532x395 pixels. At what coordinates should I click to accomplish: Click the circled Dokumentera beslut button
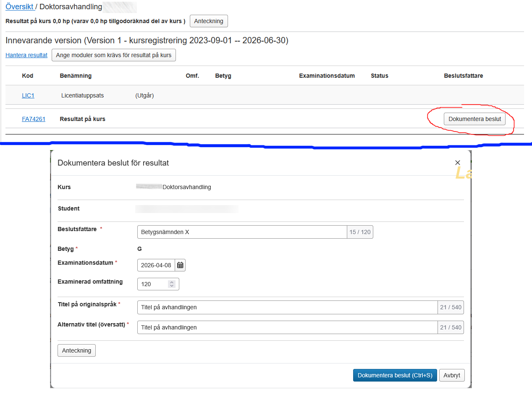coord(474,119)
